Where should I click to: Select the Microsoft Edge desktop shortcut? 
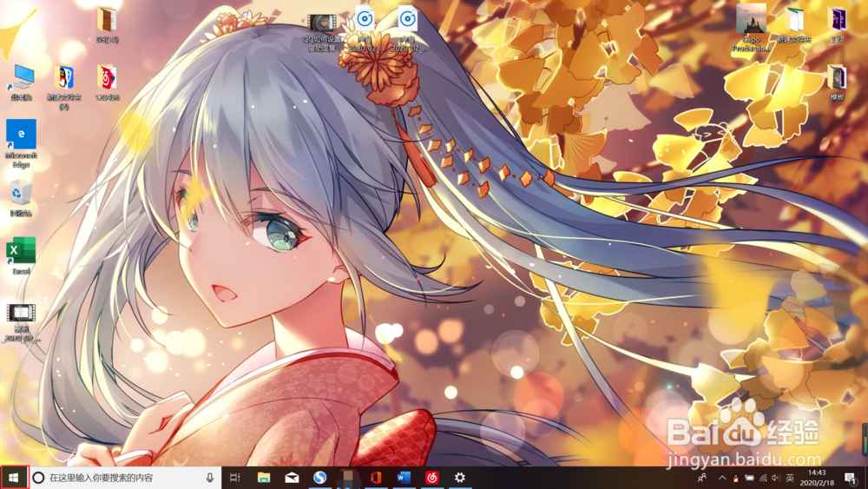tap(21, 143)
